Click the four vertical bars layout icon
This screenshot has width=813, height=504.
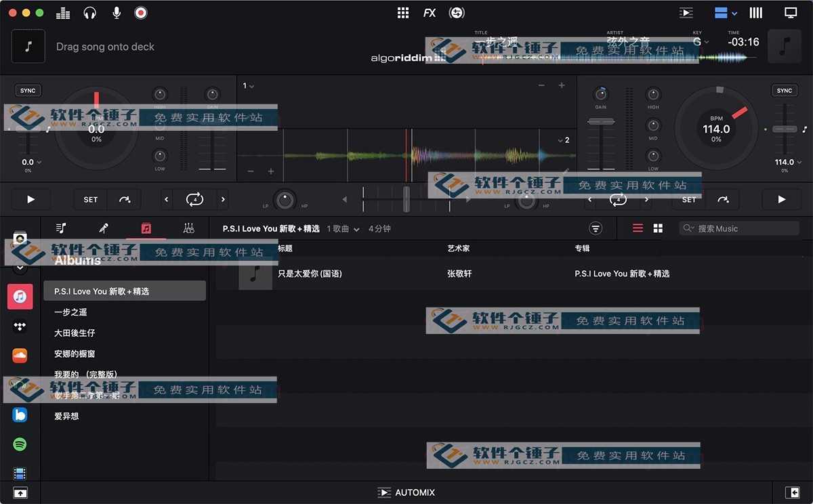tap(755, 12)
